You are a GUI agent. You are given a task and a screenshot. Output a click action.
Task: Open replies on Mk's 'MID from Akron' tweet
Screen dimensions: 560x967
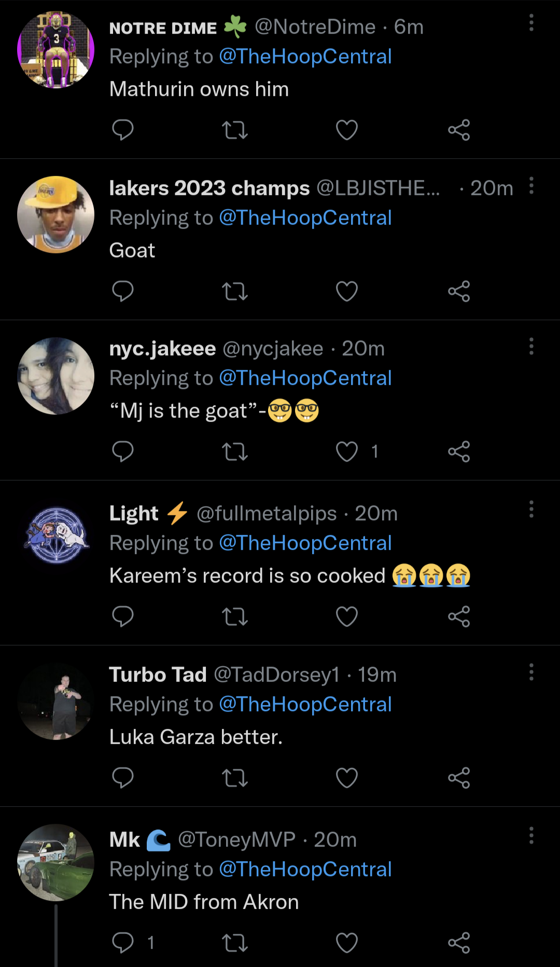coord(123,943)
